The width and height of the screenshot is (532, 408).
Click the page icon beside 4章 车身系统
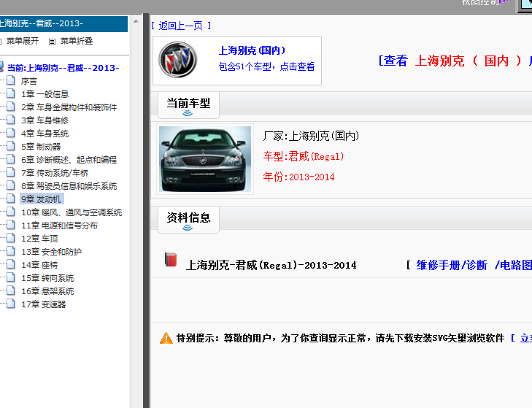click(11, 133)
